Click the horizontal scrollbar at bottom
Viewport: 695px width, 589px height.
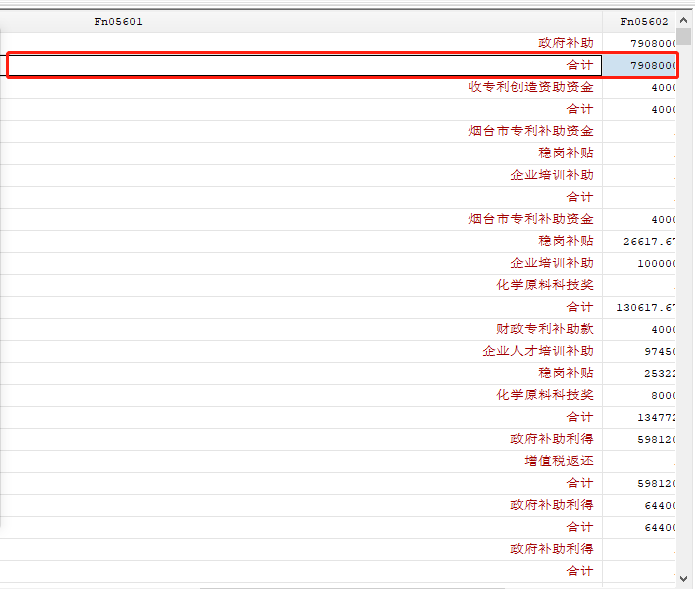coord(352,587)
